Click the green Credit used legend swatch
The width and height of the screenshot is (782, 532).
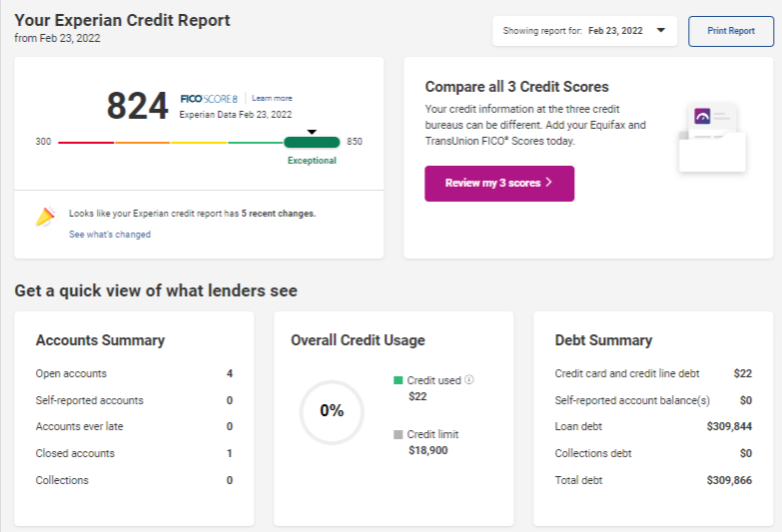click(397, 380)
